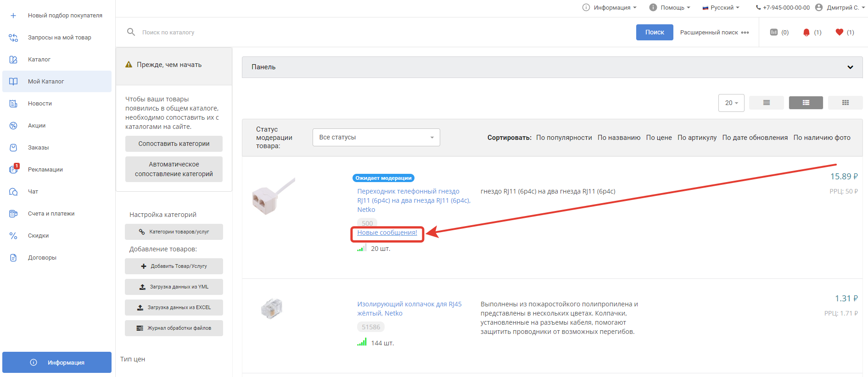The height and width of the screenshot is (377, 868).
Task: Click Сопоставить категории button
Action: tap(174, 144)
